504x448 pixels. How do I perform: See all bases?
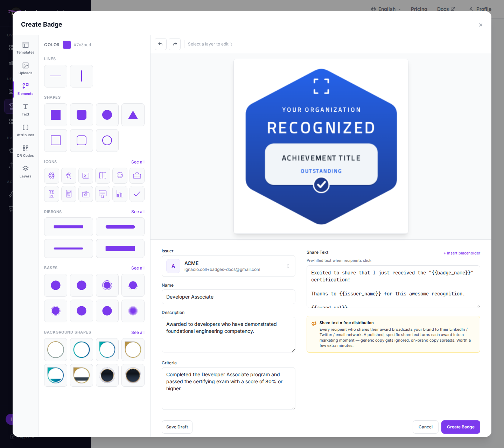138,268
